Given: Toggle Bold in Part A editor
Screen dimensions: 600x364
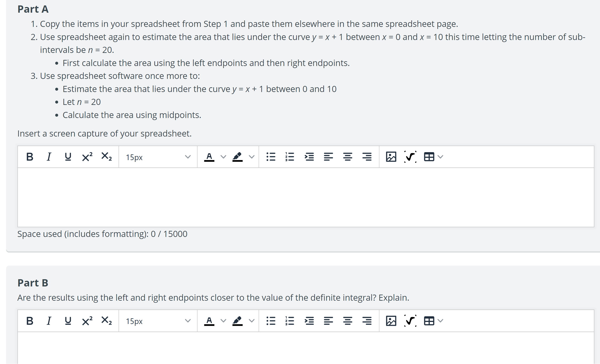Looking at the screenshot, I should click(30, 157).
